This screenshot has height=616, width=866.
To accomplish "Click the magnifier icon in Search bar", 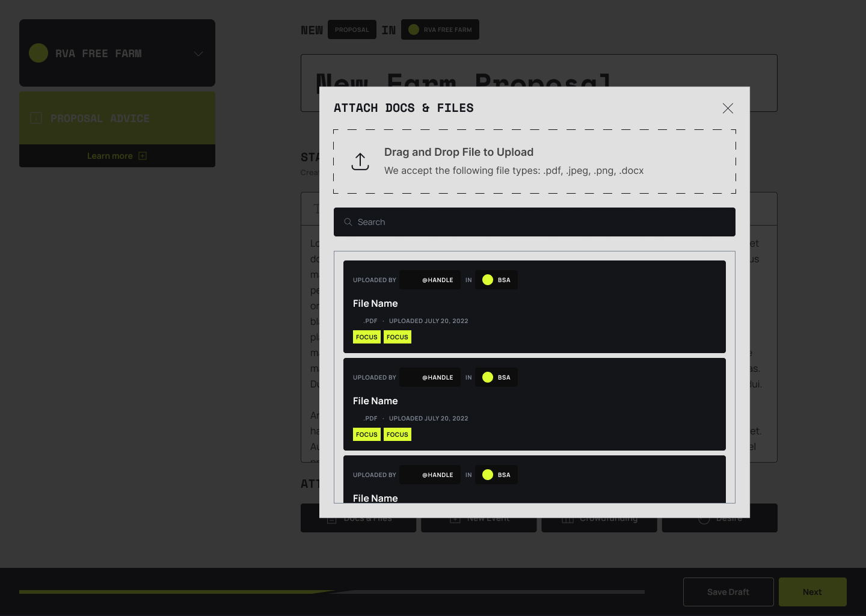I will point(348,222).
